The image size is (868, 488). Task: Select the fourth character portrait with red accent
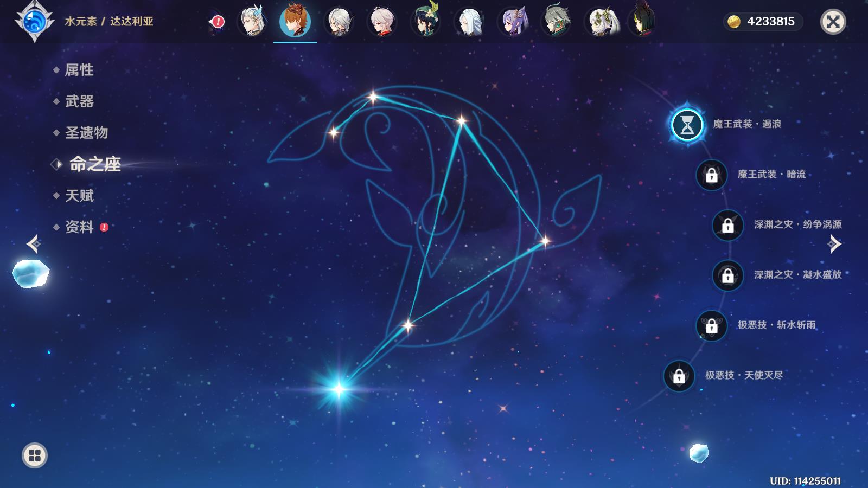coord(382,22)
